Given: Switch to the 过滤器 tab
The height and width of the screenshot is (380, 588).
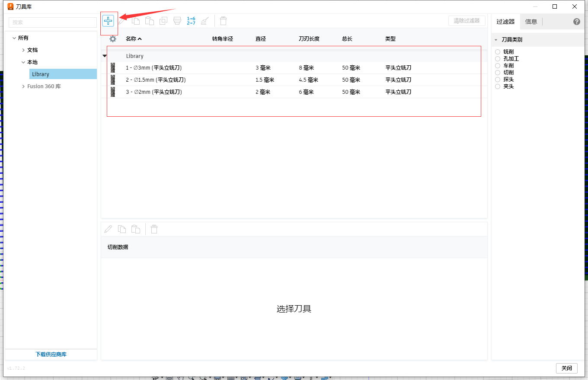Looking at the screenshot, I should tap(505, 22).
